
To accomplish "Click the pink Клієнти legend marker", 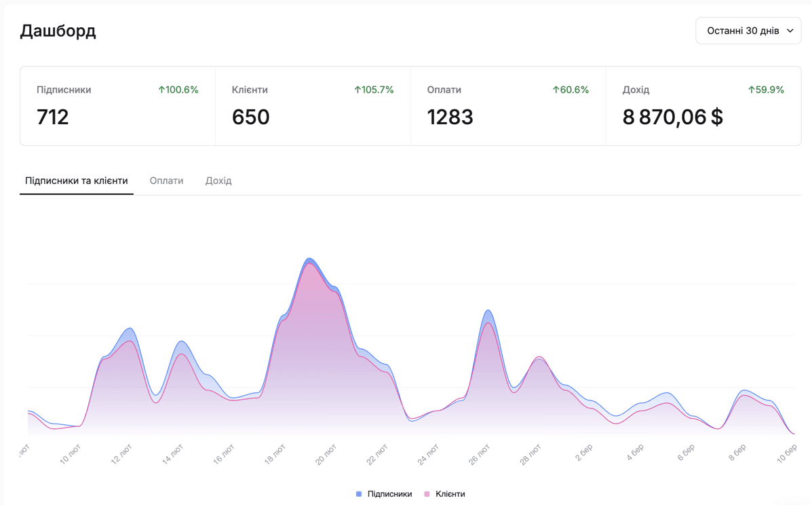I will point(427,494).
